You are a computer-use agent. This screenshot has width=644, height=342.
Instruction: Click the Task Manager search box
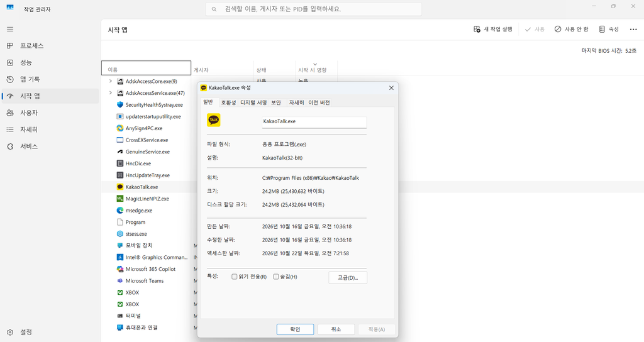tap(313, 9)
